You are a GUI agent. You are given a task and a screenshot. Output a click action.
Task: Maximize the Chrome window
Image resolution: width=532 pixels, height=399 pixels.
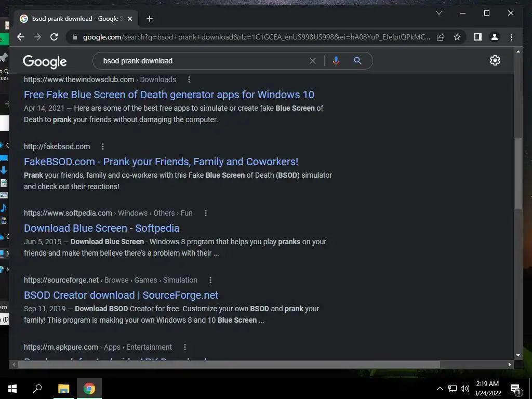click(x=486, y=13)
